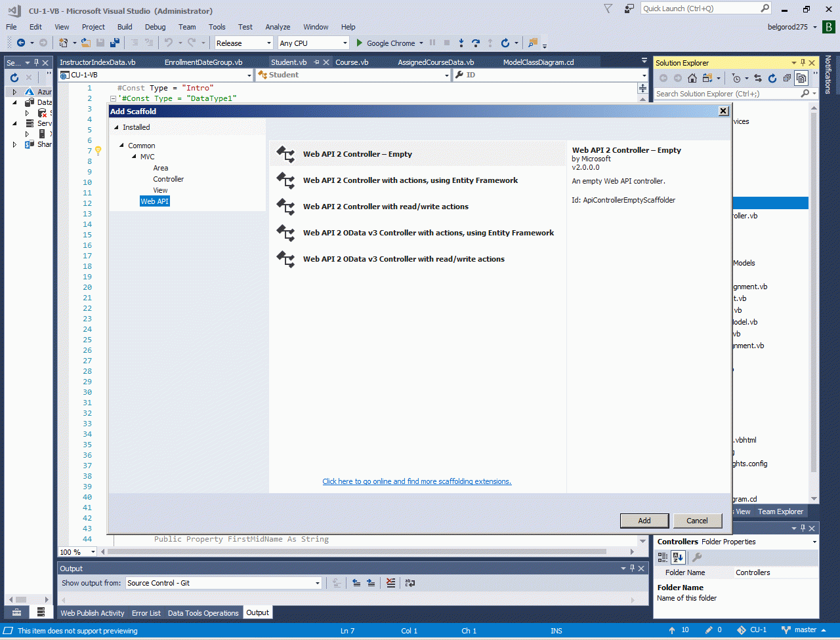Click the New Project toolbar icon

coord(64,43)
